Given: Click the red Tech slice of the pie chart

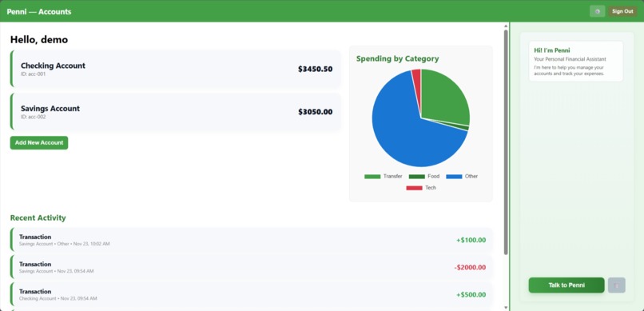Looking at the screenshot, I should (417, 82).
